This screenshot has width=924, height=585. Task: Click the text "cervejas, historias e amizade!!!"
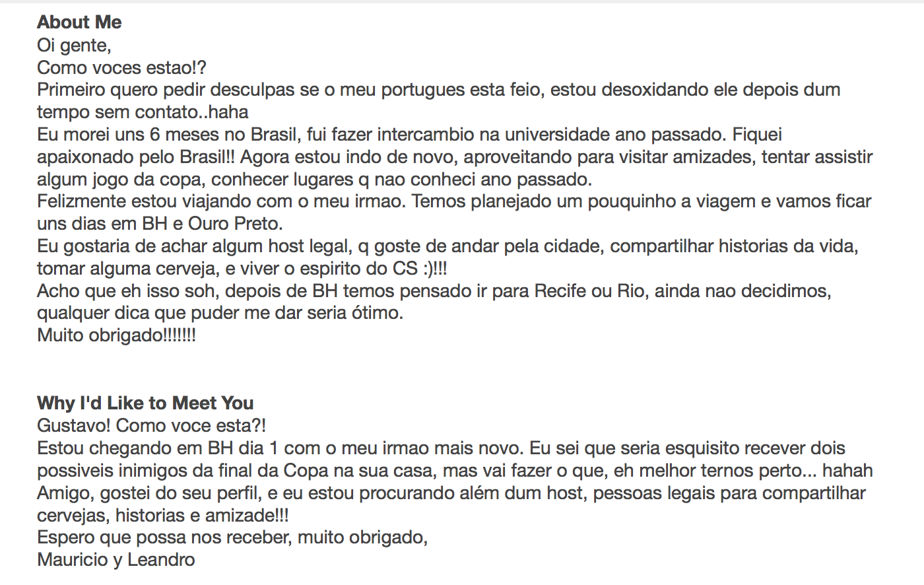click(x=163, y=516)
